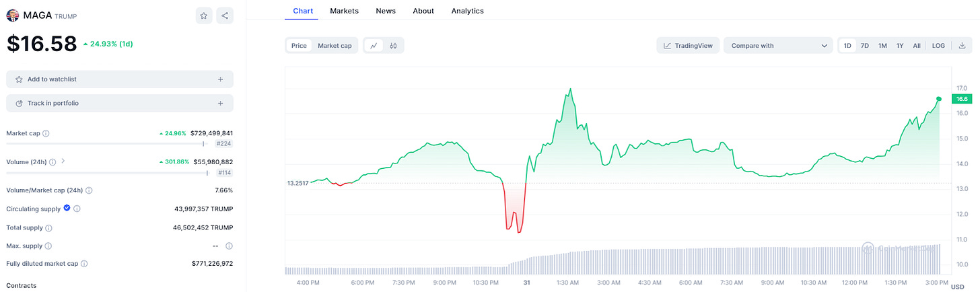Viewport: 980px width, 292px height.
Task: Switch to the candlestick chart icon
Action: pos(393,46)
